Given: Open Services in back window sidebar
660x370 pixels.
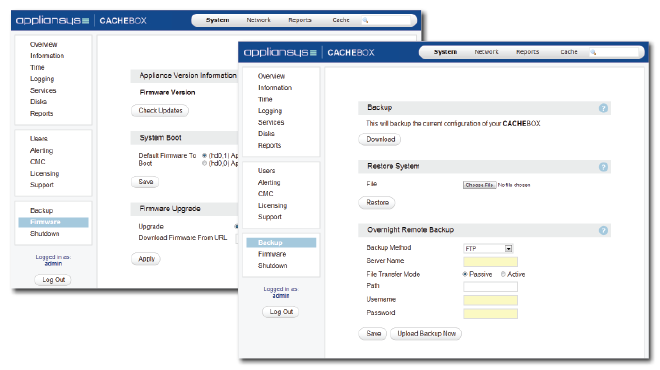Looking at the screenshot, I should 43,91.
